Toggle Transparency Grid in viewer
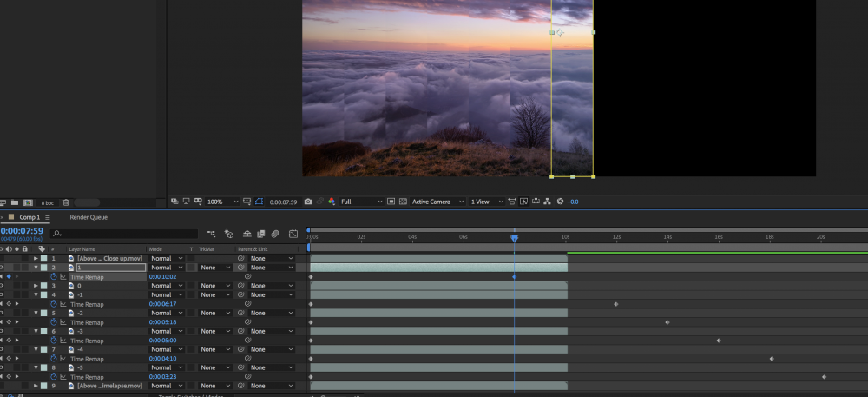This screenshot has height=397, width=868. pyautogui.click(x=403, y=202)
